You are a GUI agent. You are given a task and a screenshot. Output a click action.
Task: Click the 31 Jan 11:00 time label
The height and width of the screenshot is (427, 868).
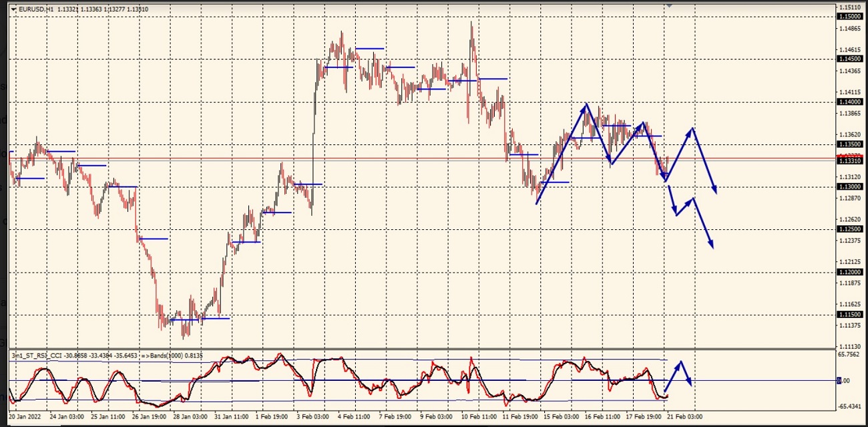coord(231,416)
